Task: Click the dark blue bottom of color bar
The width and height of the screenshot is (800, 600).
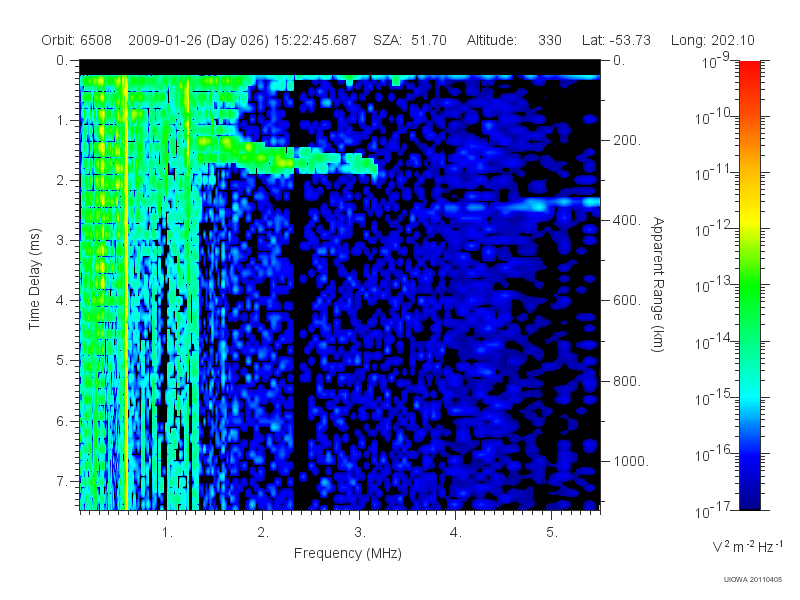Action: 750,497
